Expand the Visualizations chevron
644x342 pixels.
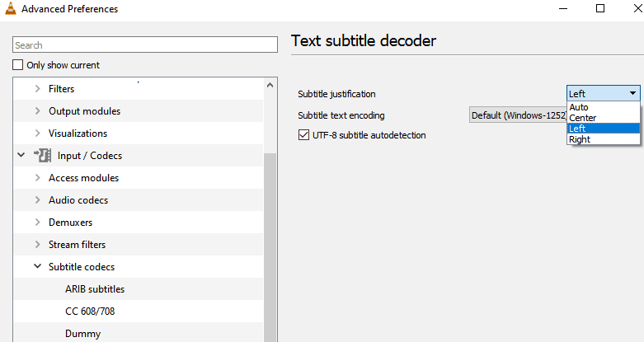click(x=37, y=133)
